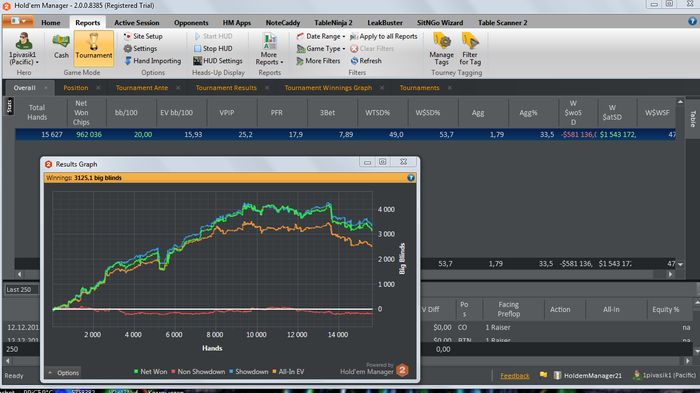Open the SitNGo Wizard tab

[x=440, y=22]
